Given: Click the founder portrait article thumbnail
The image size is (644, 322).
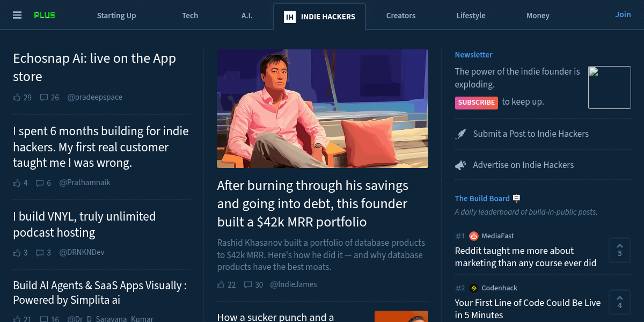Looking at the screenshot, I should [322, 108].
